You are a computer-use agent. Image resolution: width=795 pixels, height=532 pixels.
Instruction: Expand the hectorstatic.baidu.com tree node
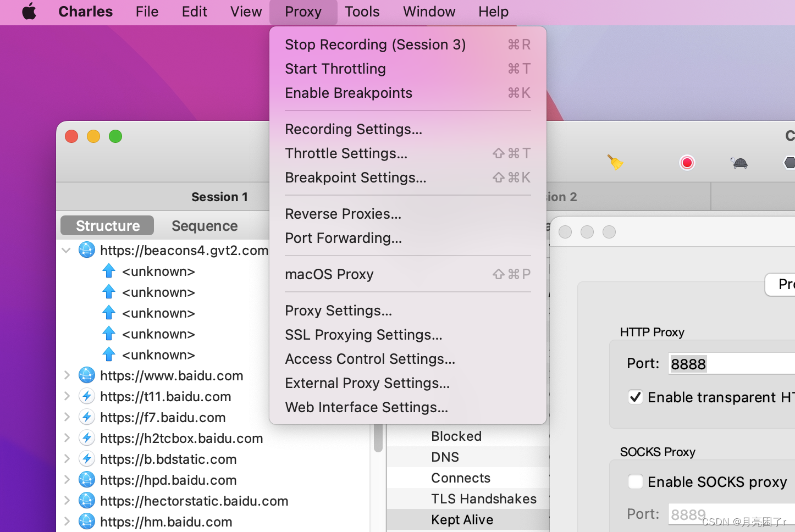[67, 501]
